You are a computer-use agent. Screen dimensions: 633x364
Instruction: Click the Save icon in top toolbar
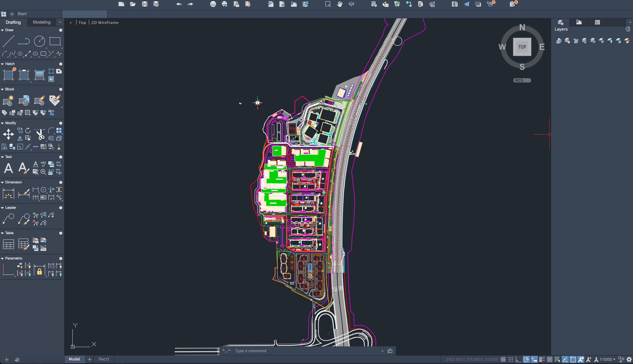click(x=144, y=4)
